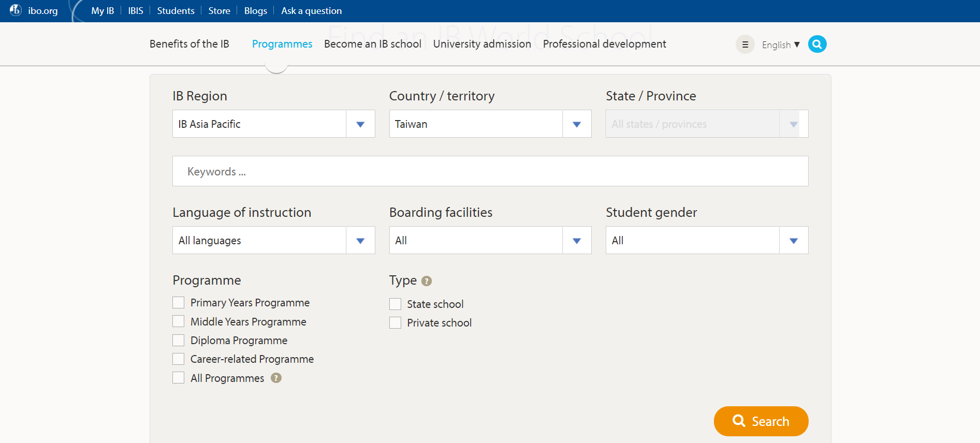Tick the Diploma Programme checkbox

pyautogui.click(x=179, y=341)
